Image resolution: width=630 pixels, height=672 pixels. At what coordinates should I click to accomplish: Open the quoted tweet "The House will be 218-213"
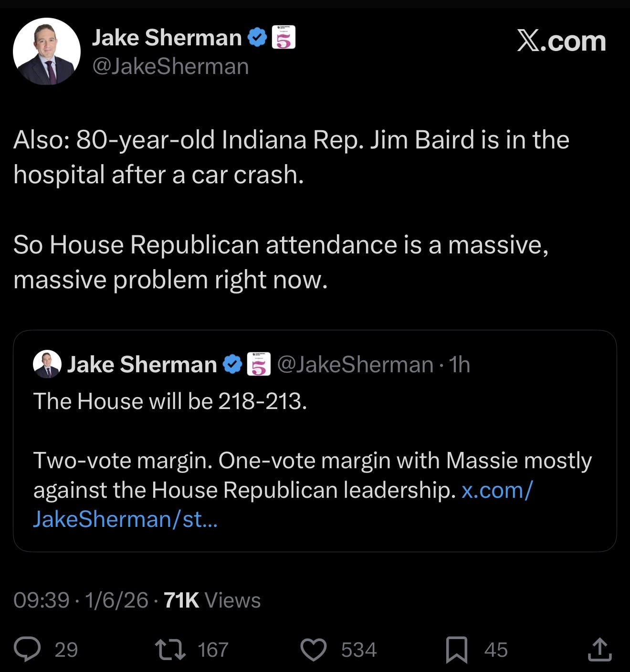[x=170, y=401]
